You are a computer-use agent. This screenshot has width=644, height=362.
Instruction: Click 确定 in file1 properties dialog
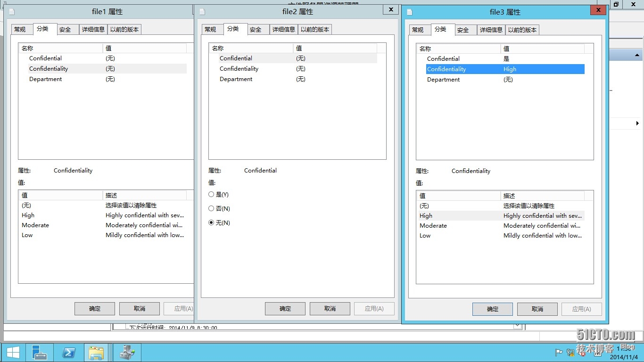(95, 309)
